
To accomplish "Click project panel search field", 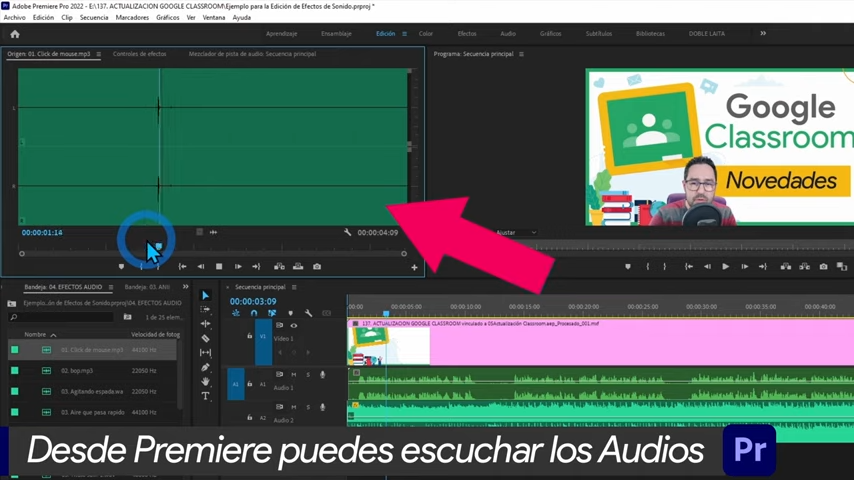I will 61,317.
